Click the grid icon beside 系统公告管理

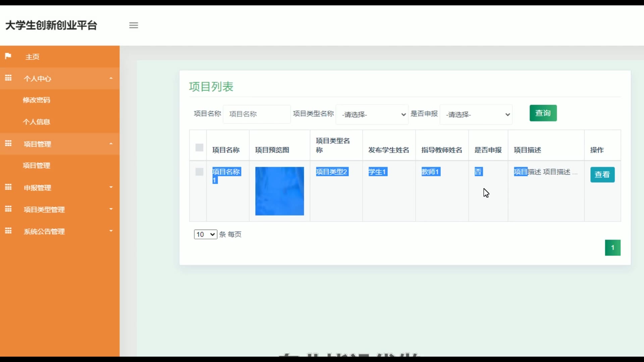pyautogui.click(x=8, y=231)
